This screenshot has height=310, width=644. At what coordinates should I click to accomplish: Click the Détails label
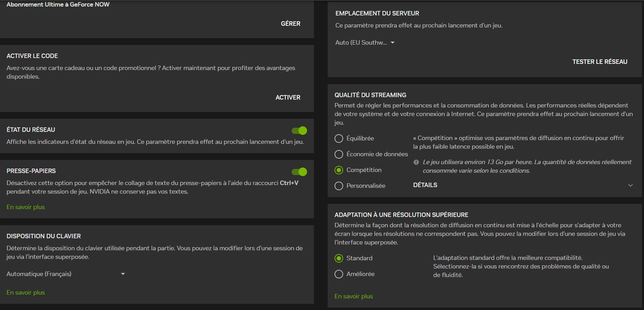coord(425,185)
